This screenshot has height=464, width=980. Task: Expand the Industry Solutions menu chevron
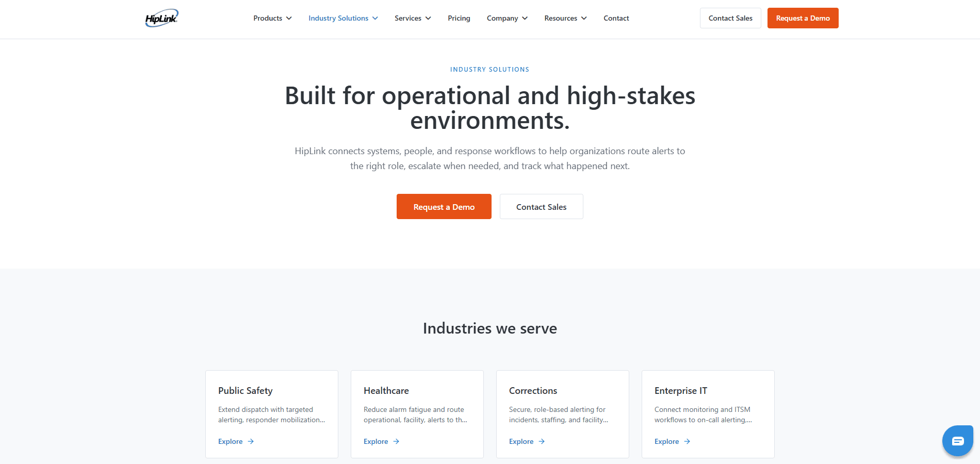pyautogui.click(x=375, y=19)
